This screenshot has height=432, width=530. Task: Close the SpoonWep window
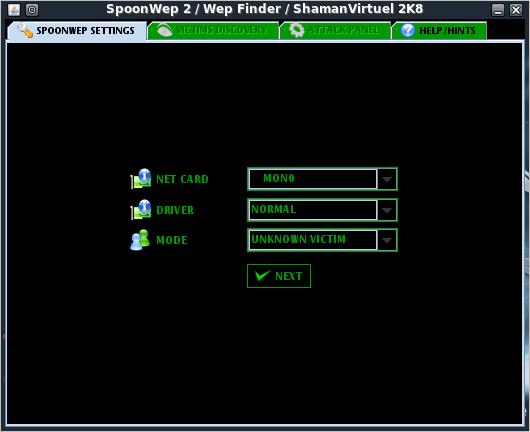[x=516, y=10]
